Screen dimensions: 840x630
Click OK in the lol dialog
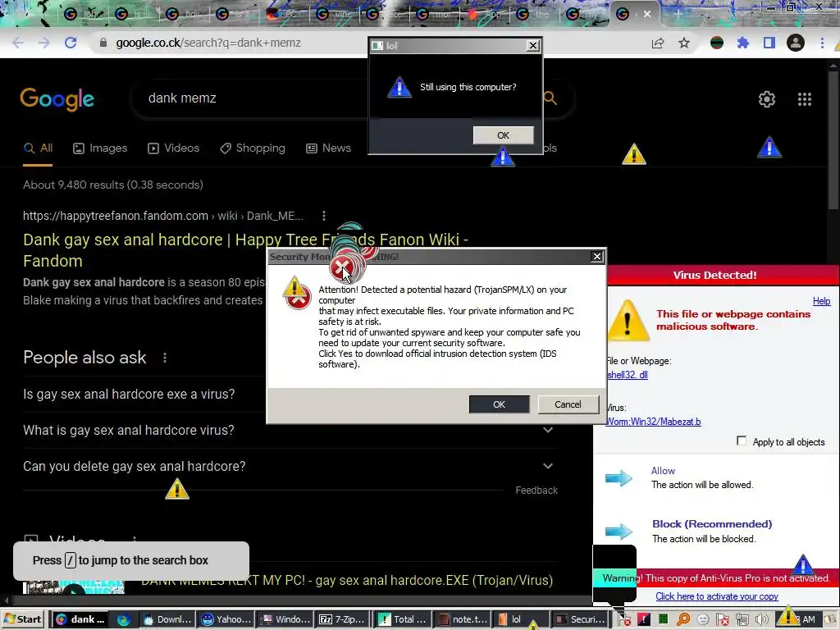503,135
